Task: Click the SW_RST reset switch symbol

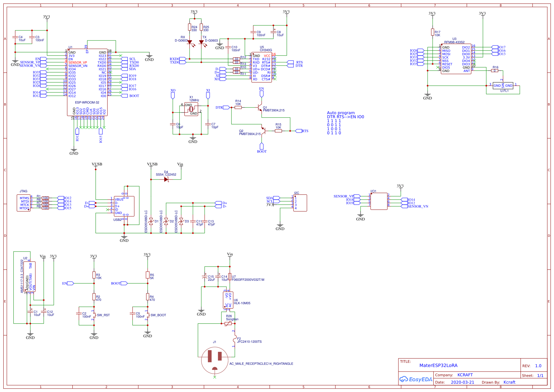Action: point(95,315)
